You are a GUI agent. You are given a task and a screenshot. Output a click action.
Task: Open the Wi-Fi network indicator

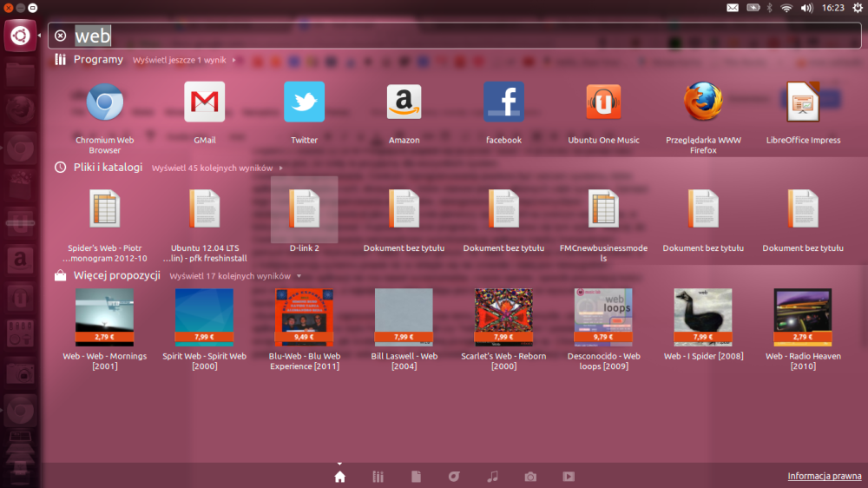[x=786, y=8]
